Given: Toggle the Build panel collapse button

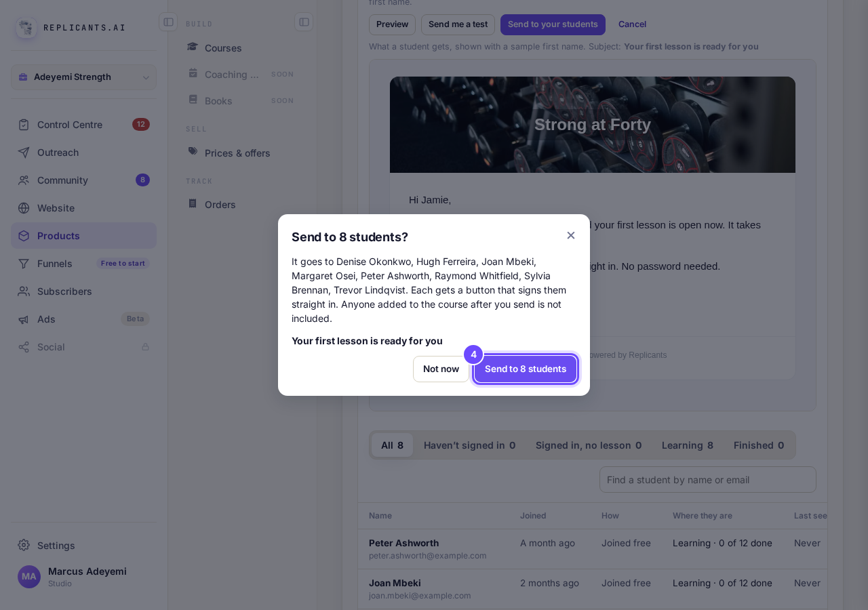Looking at the screenshot, I should 304,22.
